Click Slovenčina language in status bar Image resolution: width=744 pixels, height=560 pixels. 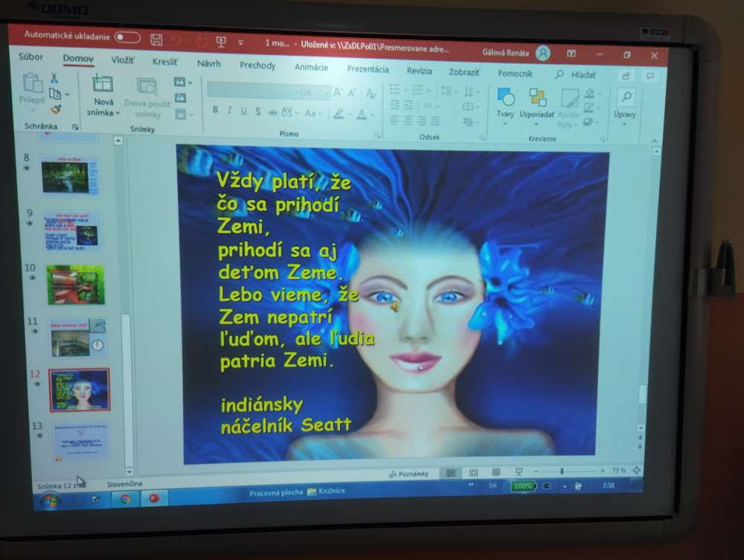pos(124,484)
